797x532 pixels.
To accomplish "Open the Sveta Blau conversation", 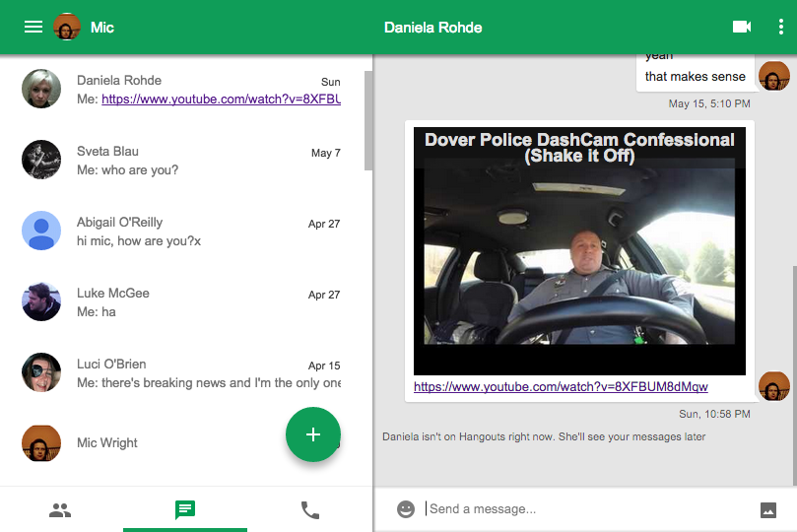I will pyautogui.click(x=187, y=161).
